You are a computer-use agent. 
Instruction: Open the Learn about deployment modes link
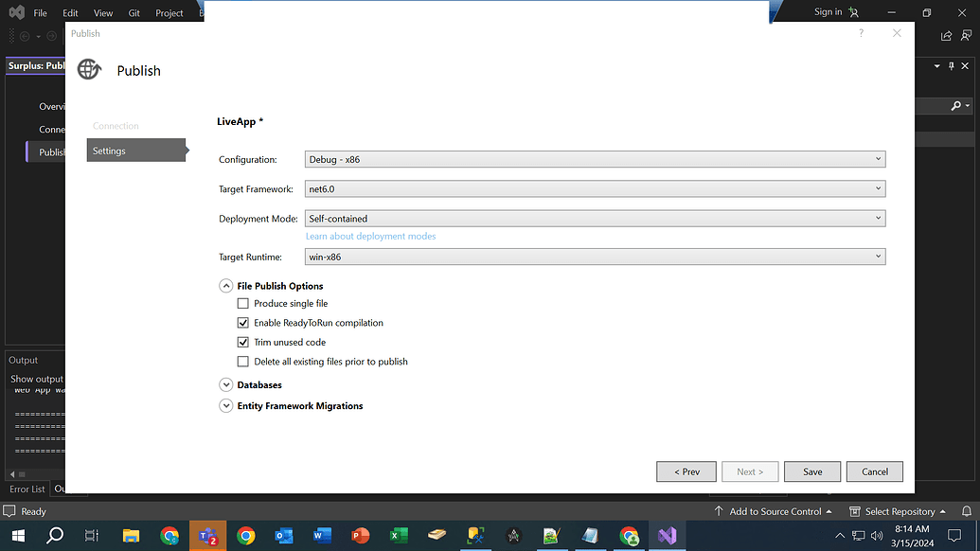click(370, 236)
